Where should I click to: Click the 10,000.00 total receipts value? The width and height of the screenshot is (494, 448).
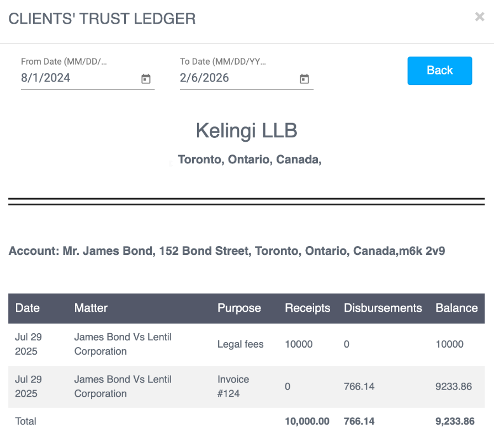coord(307,422)
